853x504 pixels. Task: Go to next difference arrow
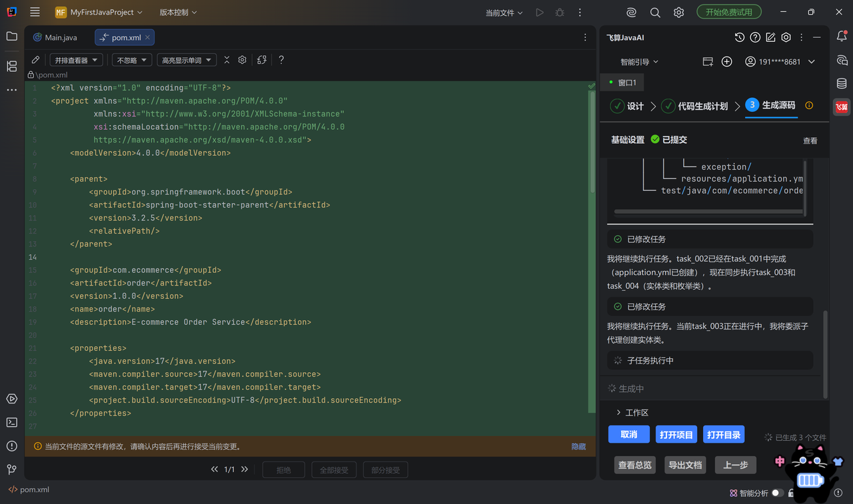(245, 469)
